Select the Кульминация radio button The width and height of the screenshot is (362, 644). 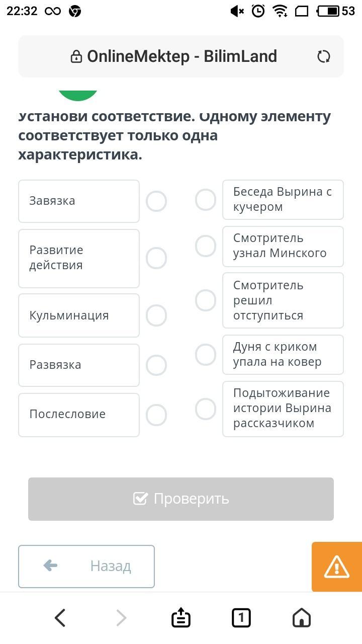tap(156, 315)
